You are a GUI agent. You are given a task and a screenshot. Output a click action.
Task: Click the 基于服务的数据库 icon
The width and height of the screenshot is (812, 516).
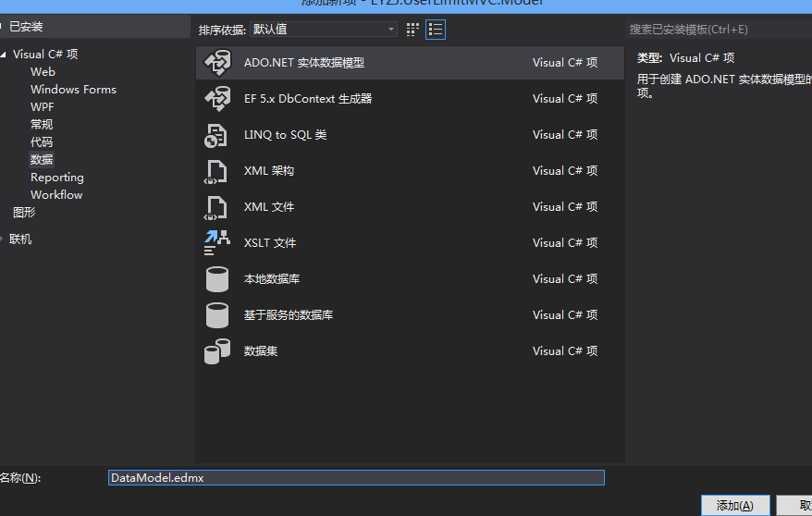(x=216, y=315)
